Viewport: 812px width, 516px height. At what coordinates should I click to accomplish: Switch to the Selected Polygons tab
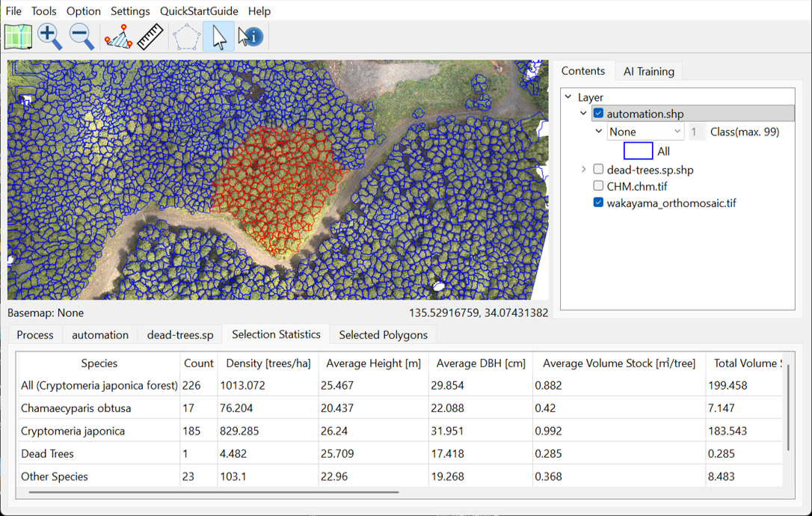(x=383, y=335)
